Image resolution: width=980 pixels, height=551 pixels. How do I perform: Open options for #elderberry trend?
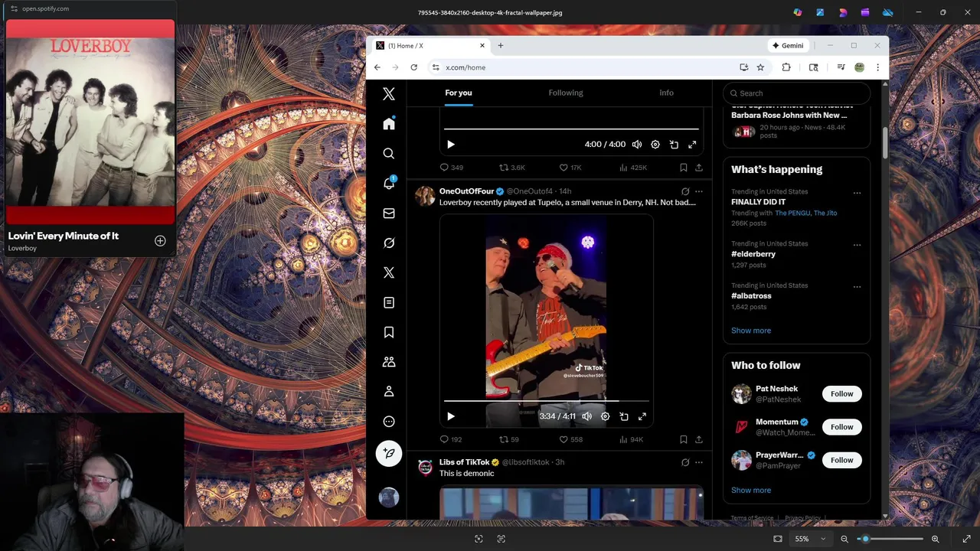click(x=857, y=245)
